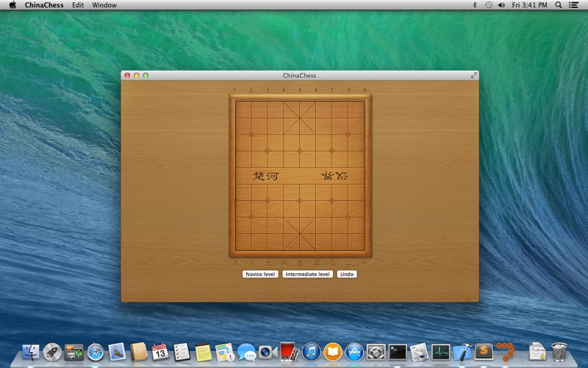This screenshot has width=588, height=368.
Task: Open the orange iBooks icon in the dock
Action: (x=333, y=353)
